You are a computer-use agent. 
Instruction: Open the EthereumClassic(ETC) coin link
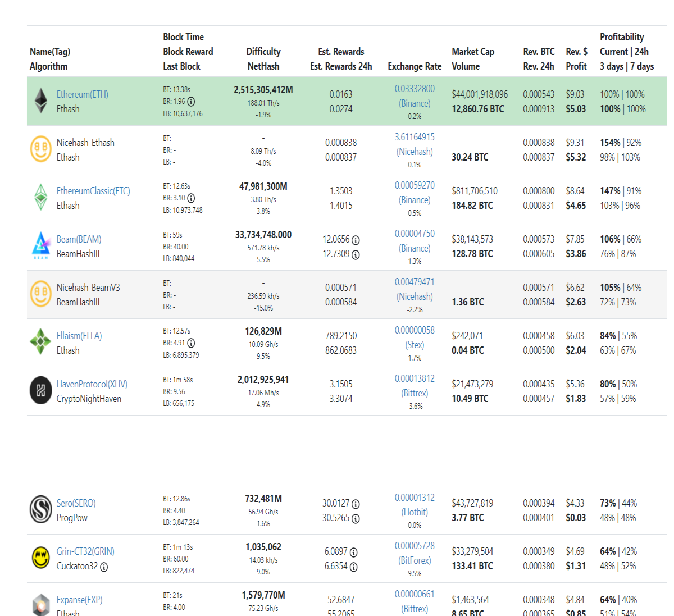[93, 191]
